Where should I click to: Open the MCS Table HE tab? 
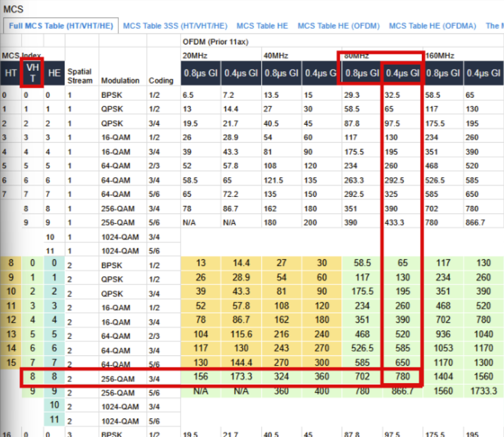click(x=262, y=26)
